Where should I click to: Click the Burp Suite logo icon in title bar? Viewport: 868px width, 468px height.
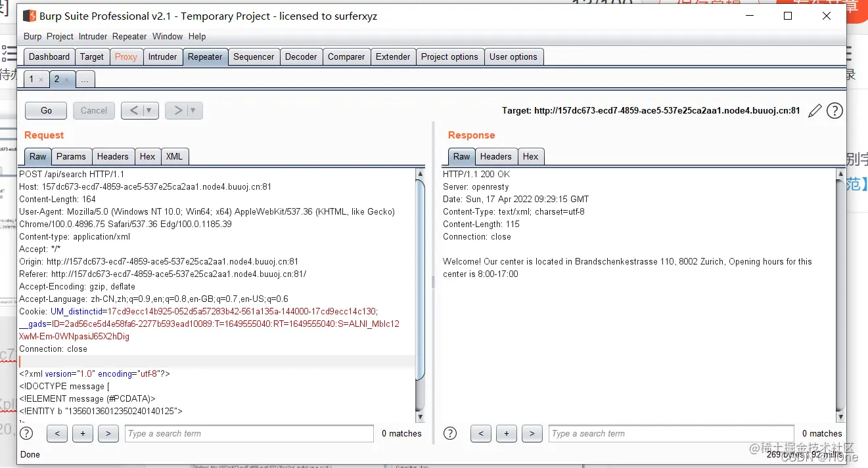point(30,16)
